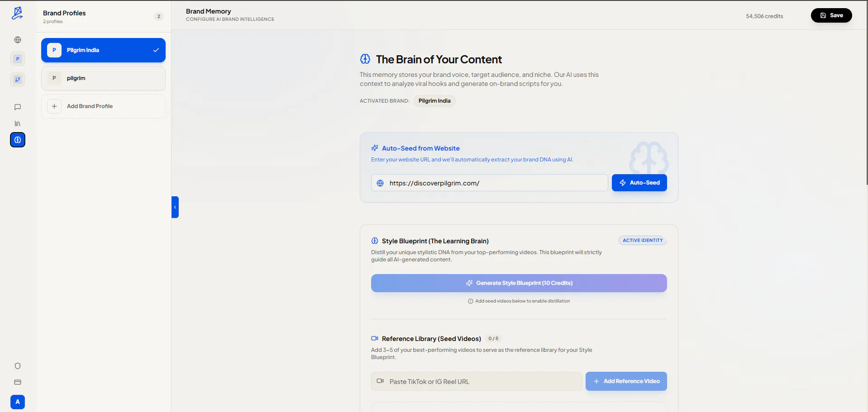Viewport: 868px width, 412px height.
Task: Click the sparkle icon beside Auto-Seed from Website
Action: coord(375,148)
